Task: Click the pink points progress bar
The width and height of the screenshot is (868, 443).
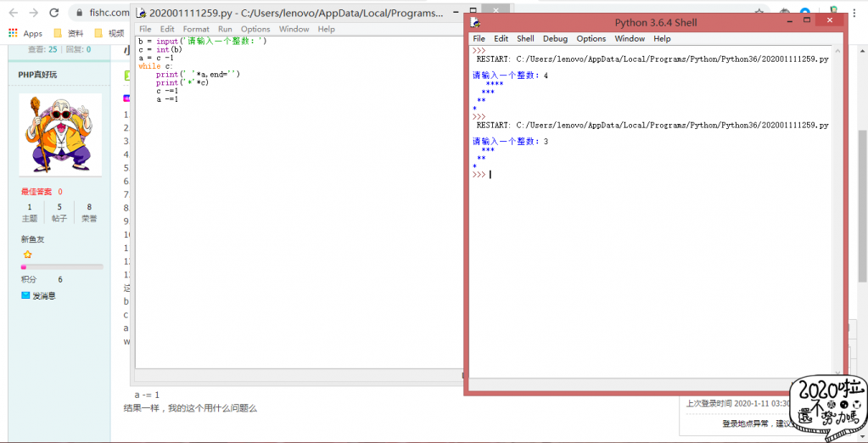Action: coord(61,266)
